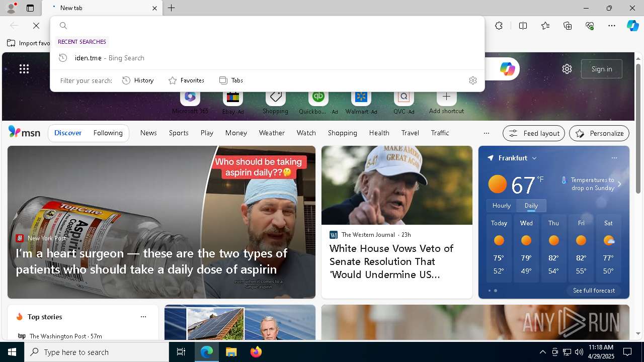Click Import favorites bookmark bar item
The width and height of the screenshot is (644, 362).
point(28,43)
